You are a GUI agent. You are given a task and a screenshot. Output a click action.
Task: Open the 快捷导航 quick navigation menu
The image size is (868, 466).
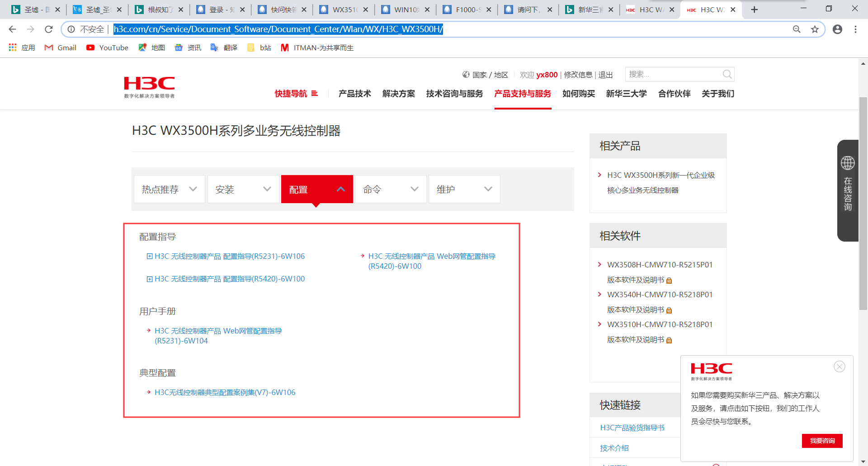tap(296, 94)
